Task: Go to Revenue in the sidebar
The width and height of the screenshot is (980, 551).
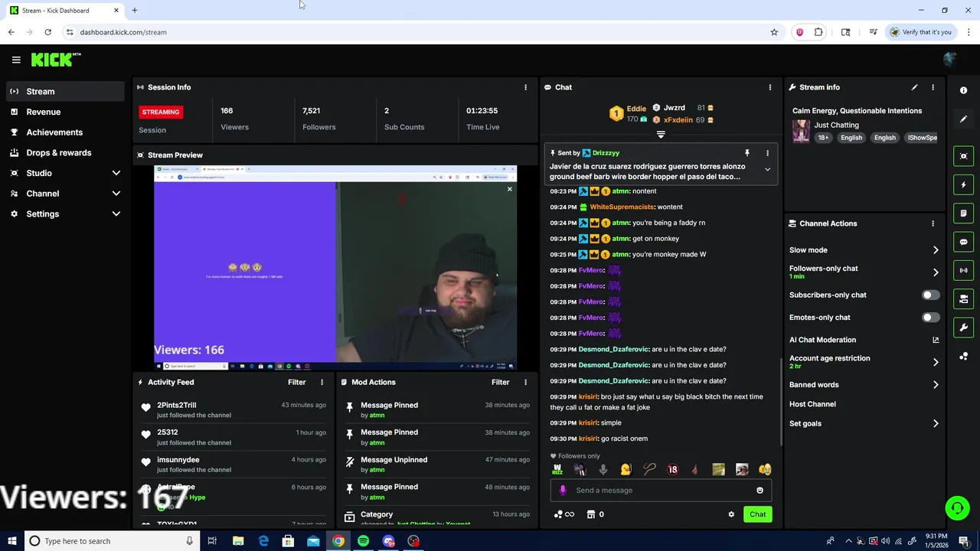Action: [x=64, y=112]
